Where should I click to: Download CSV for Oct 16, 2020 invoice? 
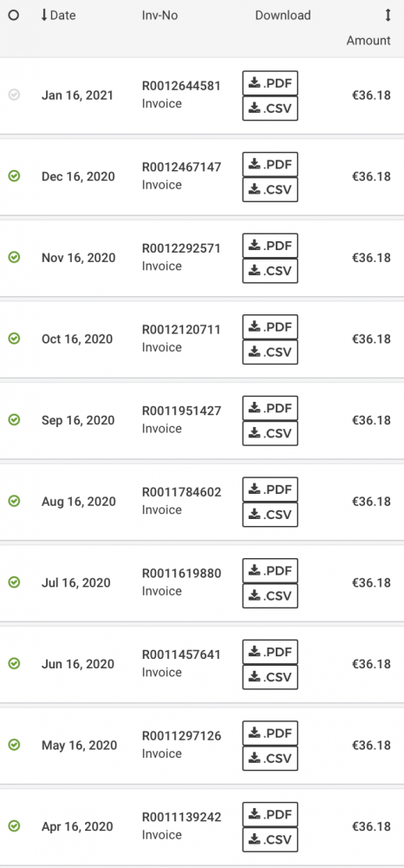click(270, 352)
